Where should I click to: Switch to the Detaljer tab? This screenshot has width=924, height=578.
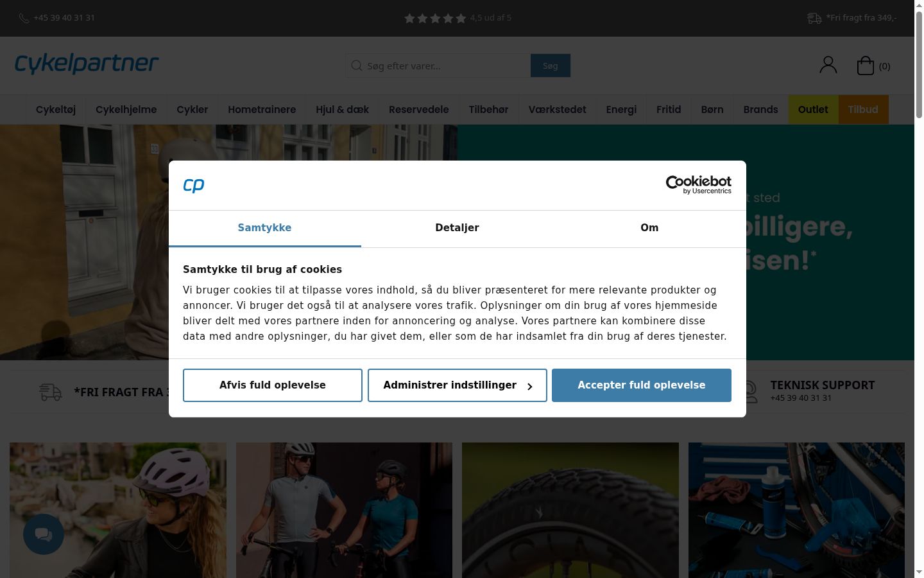457,228
